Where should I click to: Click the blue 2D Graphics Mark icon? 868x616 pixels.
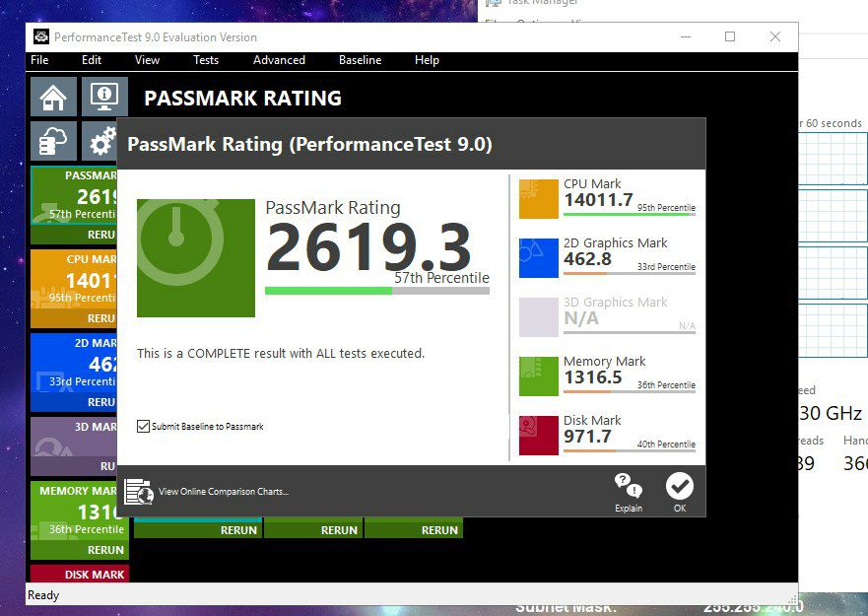pyautogui.click(x=539, y=258)
